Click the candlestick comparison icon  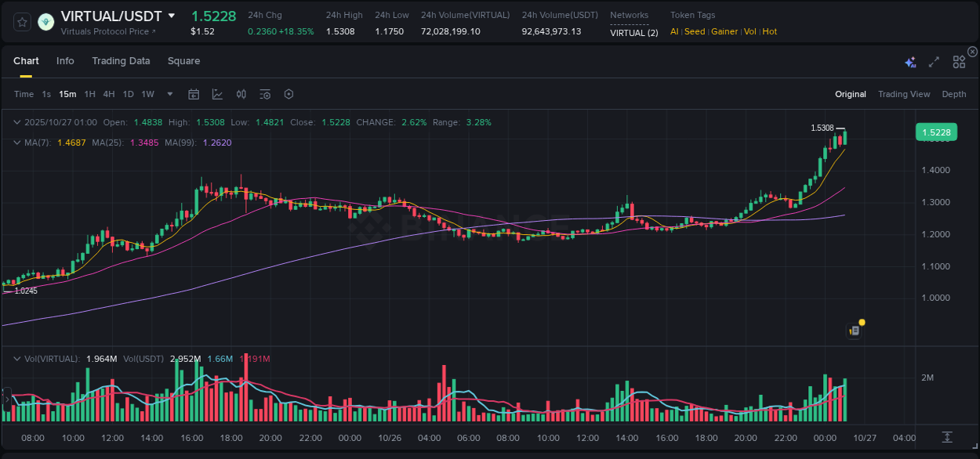pyautogui.click(x=241, y=94)
